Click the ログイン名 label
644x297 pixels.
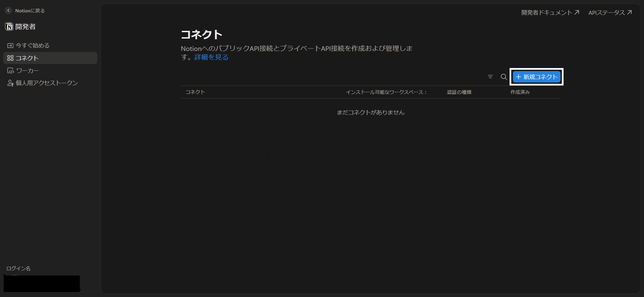(18, 269)
